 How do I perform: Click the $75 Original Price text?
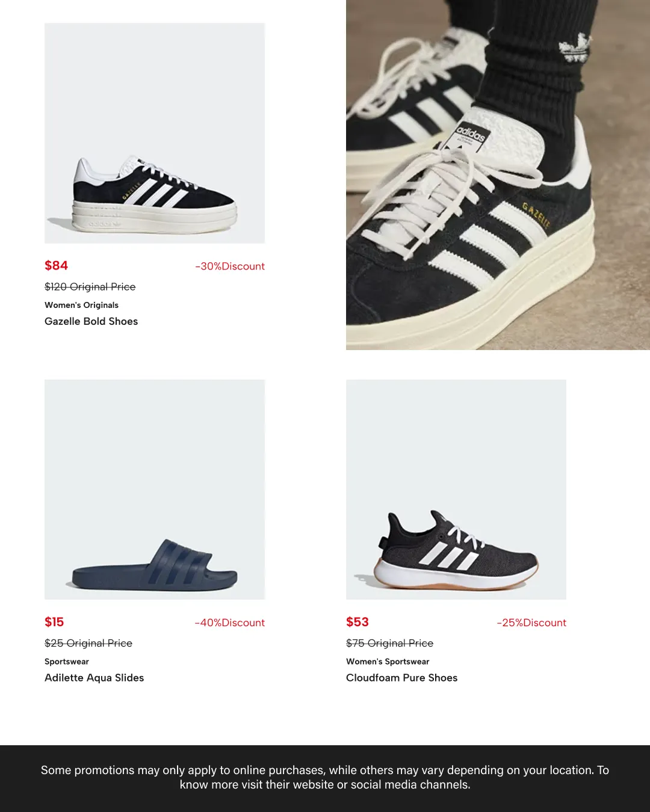[x=390, y=644]
